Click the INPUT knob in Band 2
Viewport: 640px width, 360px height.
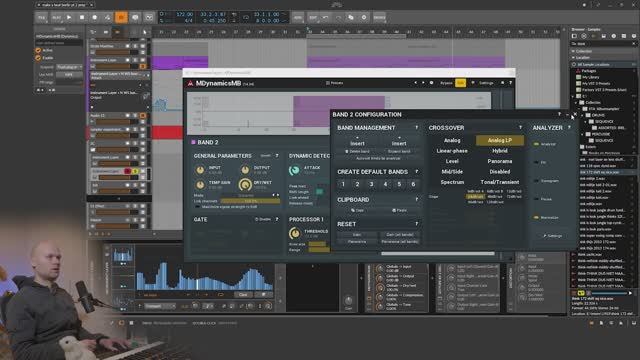200,170
